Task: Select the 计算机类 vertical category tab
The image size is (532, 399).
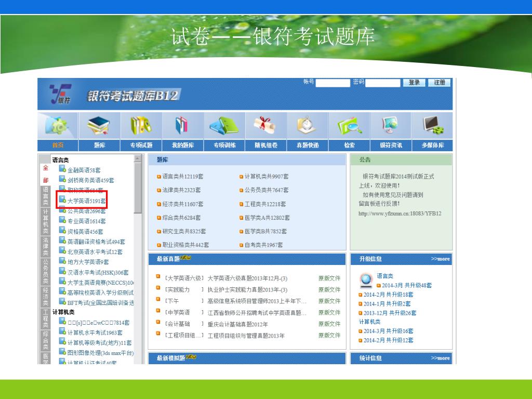Action: coord(46,221)
